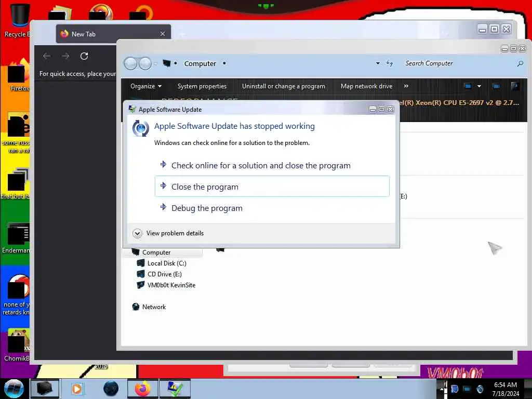Toggle the preview pane icon
This screenshot has width=532, height=399.
tap(496, 86)
